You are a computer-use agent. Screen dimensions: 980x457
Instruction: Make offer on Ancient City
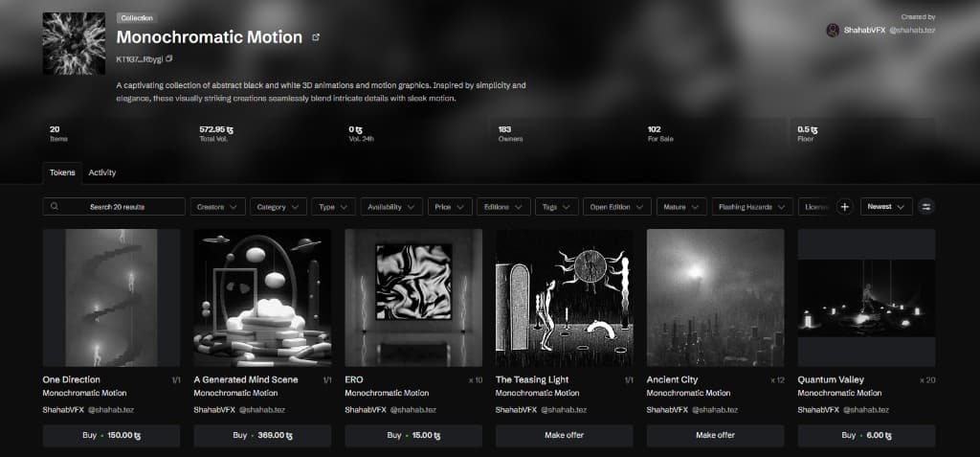click(x=716, y=436)
